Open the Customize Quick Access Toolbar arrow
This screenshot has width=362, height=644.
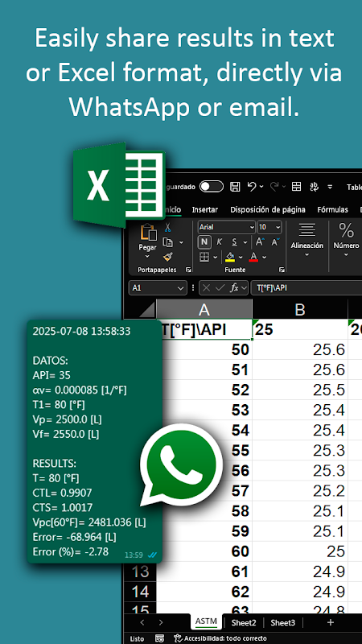[x=330, y=187]
